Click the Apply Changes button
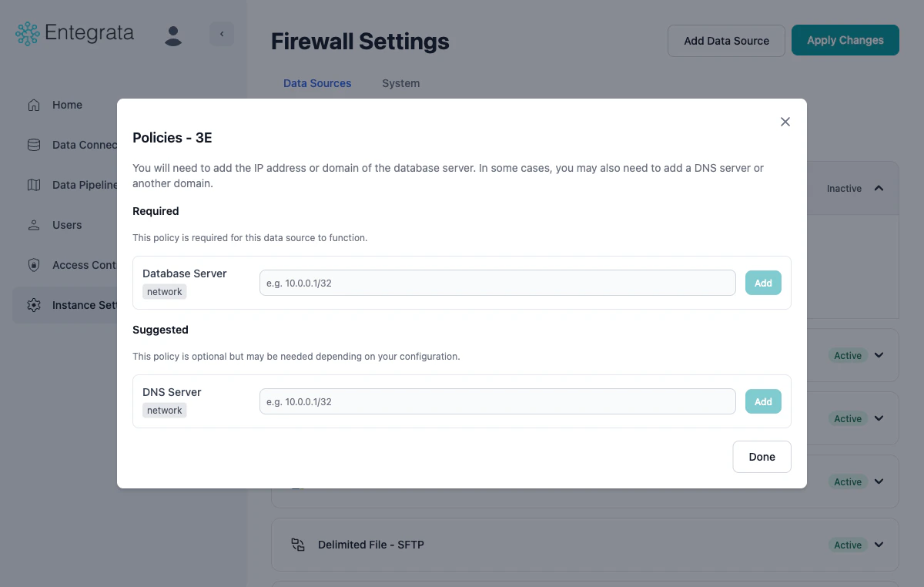The image size is (924, 587). coord(845,40)
